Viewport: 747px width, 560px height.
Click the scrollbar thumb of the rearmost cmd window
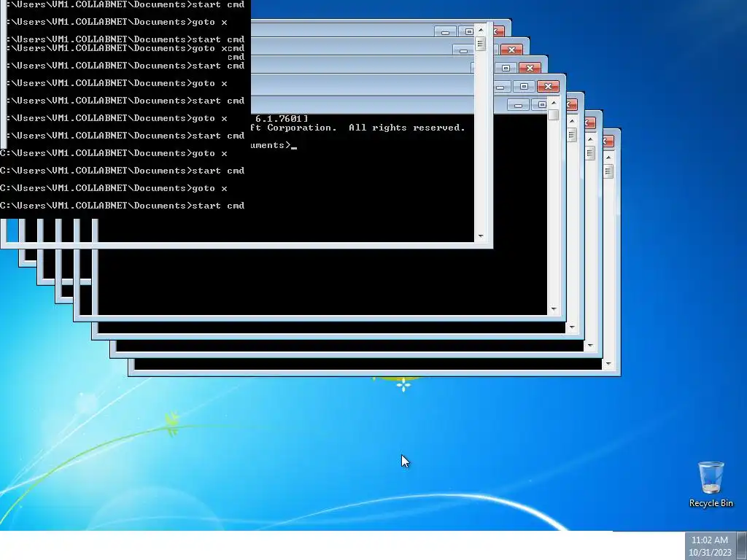[x=608, y=171]
